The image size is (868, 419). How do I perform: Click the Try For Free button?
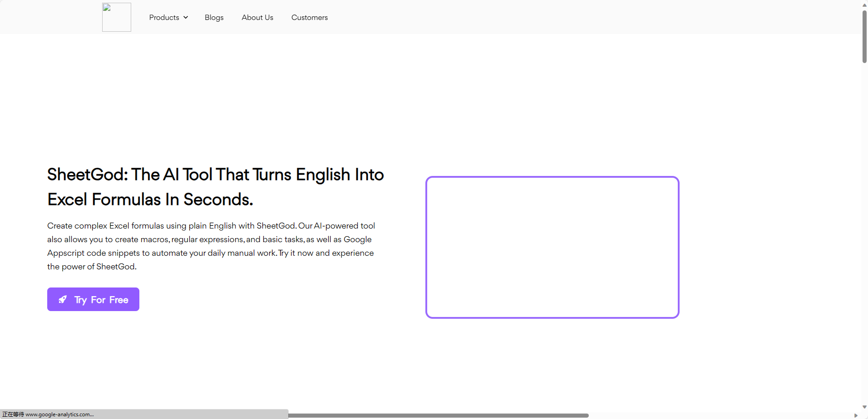[93, 299]
